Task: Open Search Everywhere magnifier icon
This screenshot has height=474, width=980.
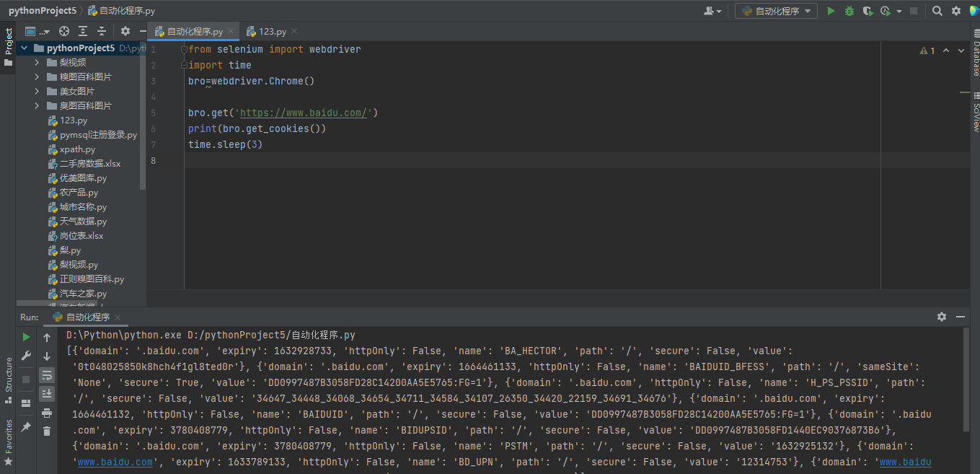Action: [x=937, y=11]
